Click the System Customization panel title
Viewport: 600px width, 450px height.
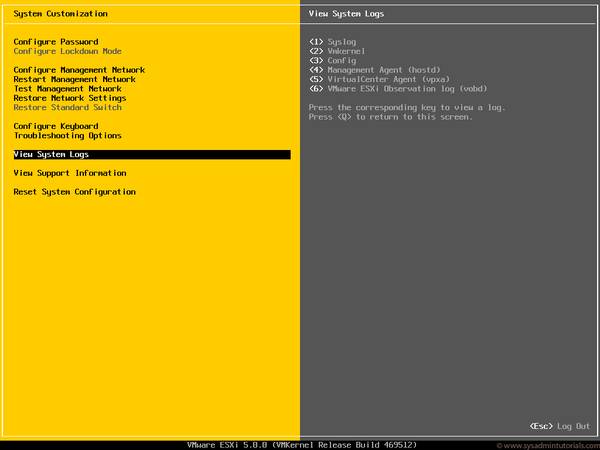coord(60,14)
